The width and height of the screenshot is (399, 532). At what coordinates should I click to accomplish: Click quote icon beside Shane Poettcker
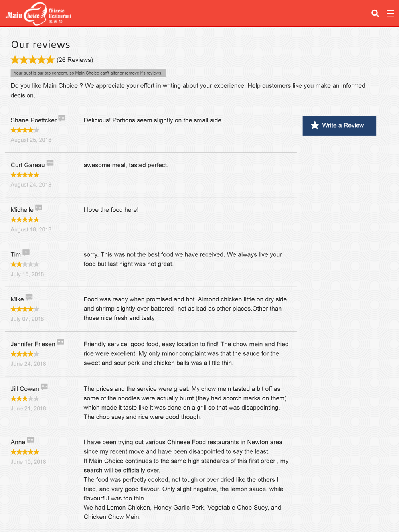pos(62,118)
